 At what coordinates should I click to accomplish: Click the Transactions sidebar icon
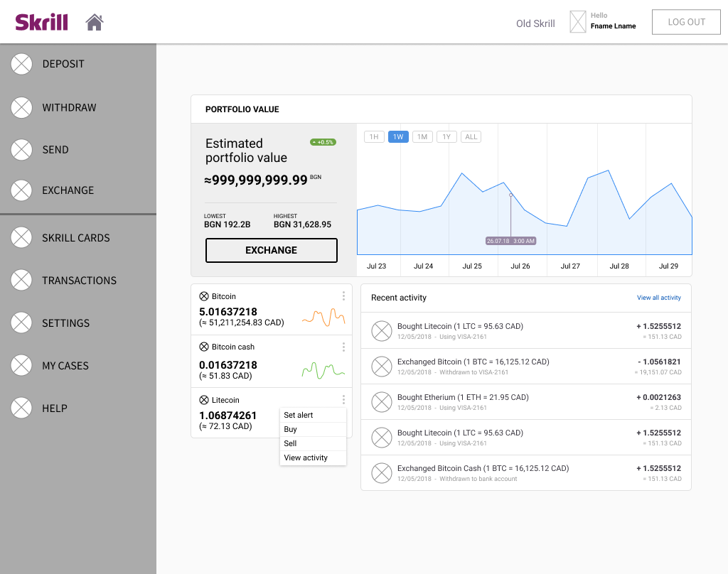point(21,281)
